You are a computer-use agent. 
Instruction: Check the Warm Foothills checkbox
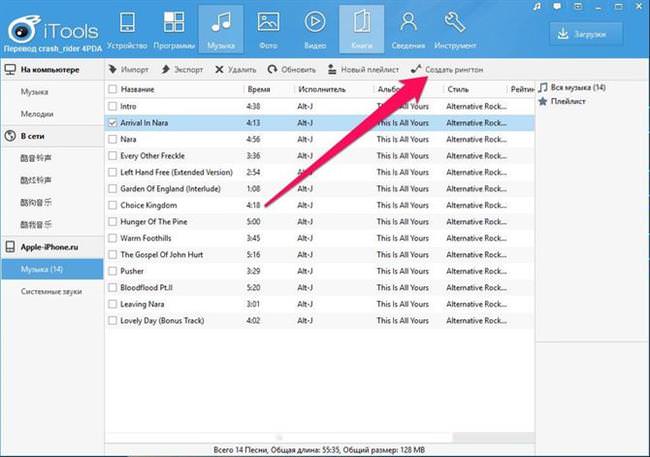112,238
